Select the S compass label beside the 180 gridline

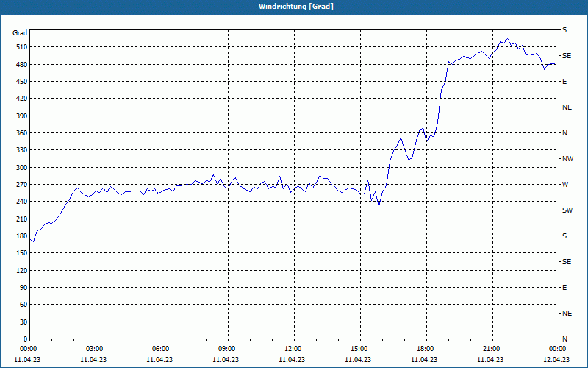click(x=564, y=236)
